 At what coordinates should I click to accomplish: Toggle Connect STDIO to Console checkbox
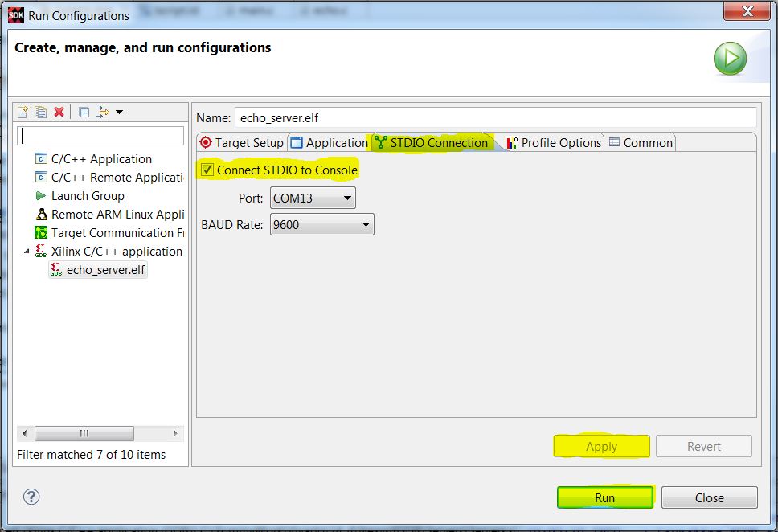coord(207,170)
